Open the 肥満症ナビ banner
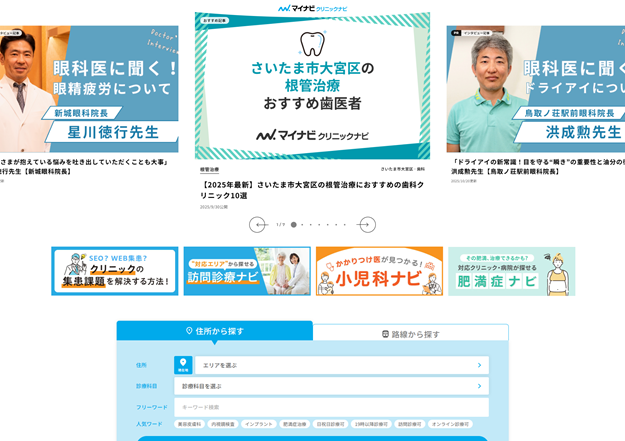Viewport: 625px width, 441px height. pyautogui.click(x=512, y=271)
